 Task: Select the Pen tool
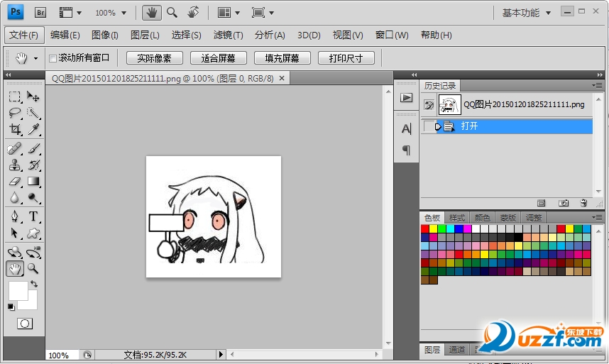[x=15, y=216]
